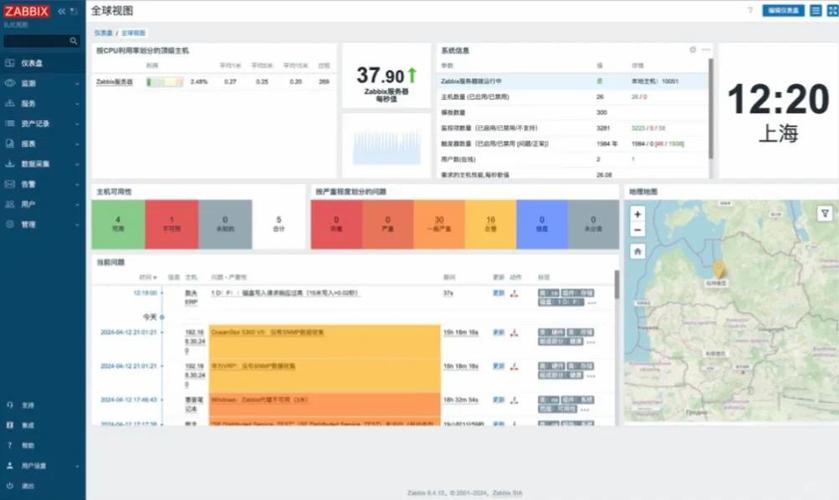Open the map severity filter icon

tap(825, 214)
